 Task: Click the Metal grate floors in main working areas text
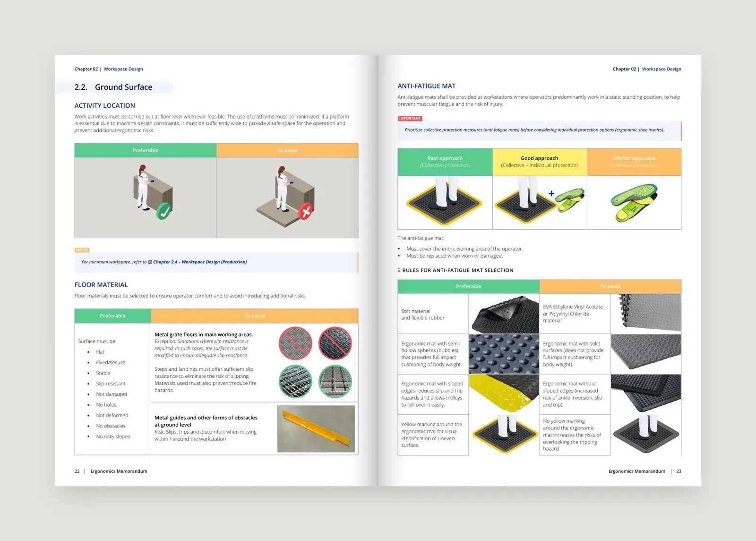pos(204,334)
